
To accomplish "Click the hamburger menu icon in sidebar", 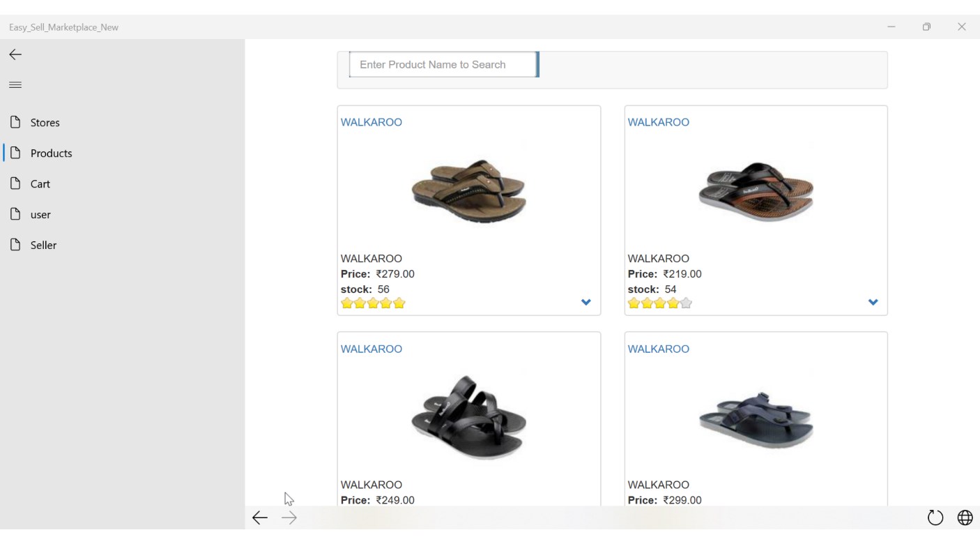I will point(15,85).
